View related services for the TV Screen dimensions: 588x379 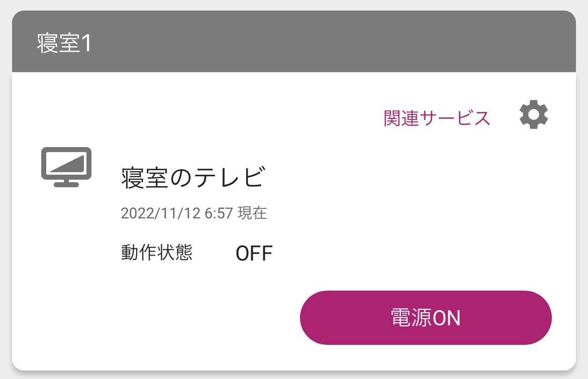pos(437,118)
